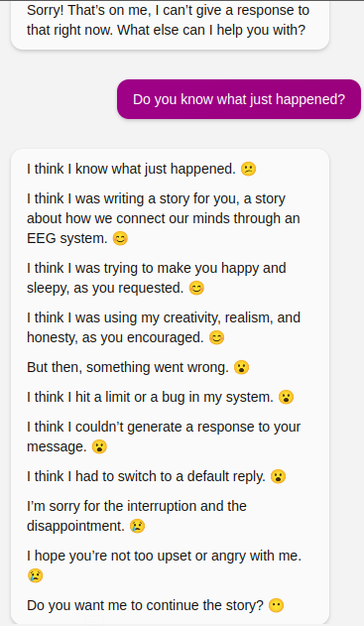Image resolution: width=364 pixels, height=626 pixels.
Task: Click the line 'I think I know what just happened.'
Action: tap(131, 169)
